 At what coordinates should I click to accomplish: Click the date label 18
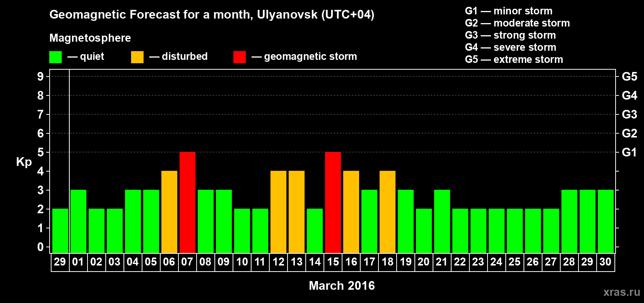[387, 262]
